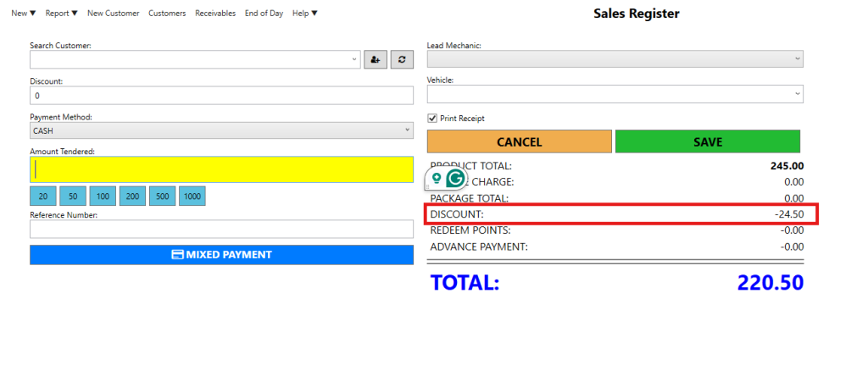Image resolution: width=868 pixels, height=382 pixels.
Task: Open the New menu
Action: (24, 14)
